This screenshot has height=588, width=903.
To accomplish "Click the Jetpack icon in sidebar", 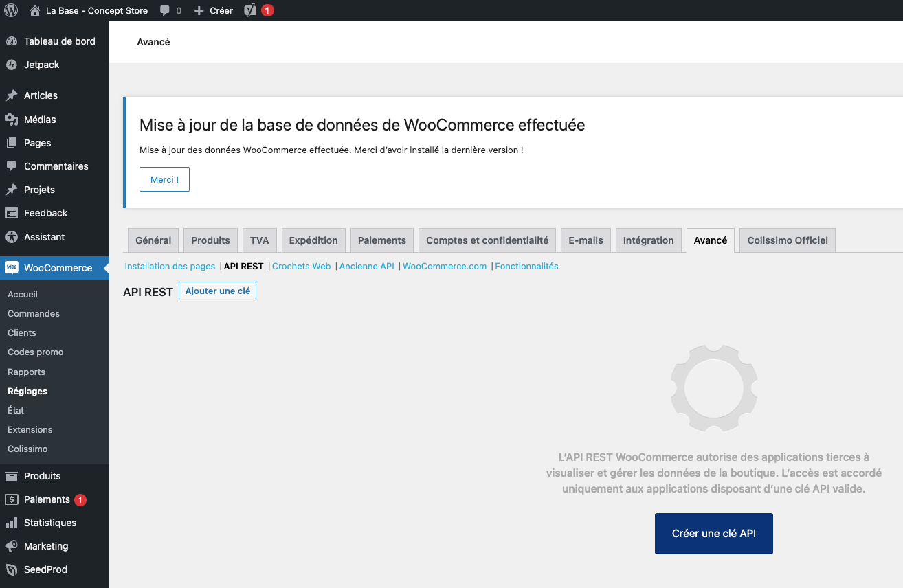I will click(x=12, y=65).
